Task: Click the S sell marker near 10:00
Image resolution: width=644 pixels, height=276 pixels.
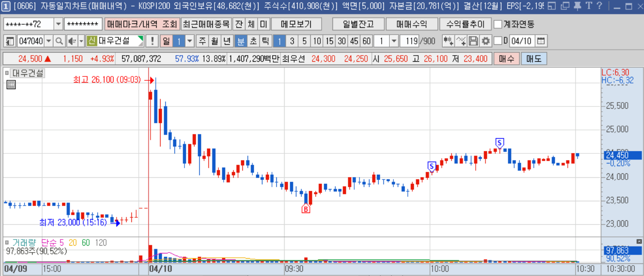Action: 432,166
